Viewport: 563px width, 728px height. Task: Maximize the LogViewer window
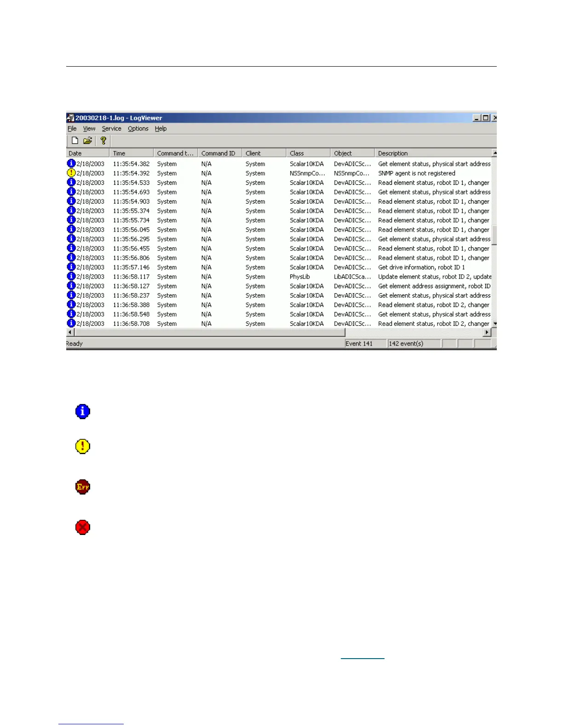click(485, 118)
